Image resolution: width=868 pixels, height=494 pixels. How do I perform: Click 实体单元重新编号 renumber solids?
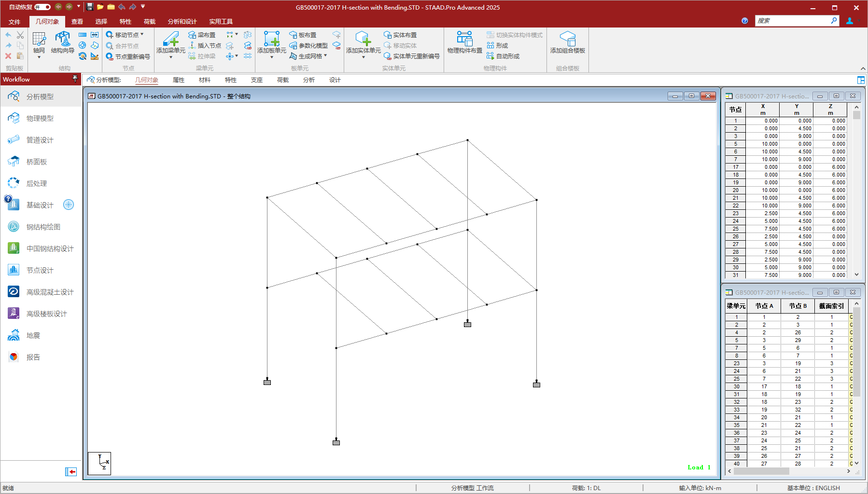click(412, 56)
